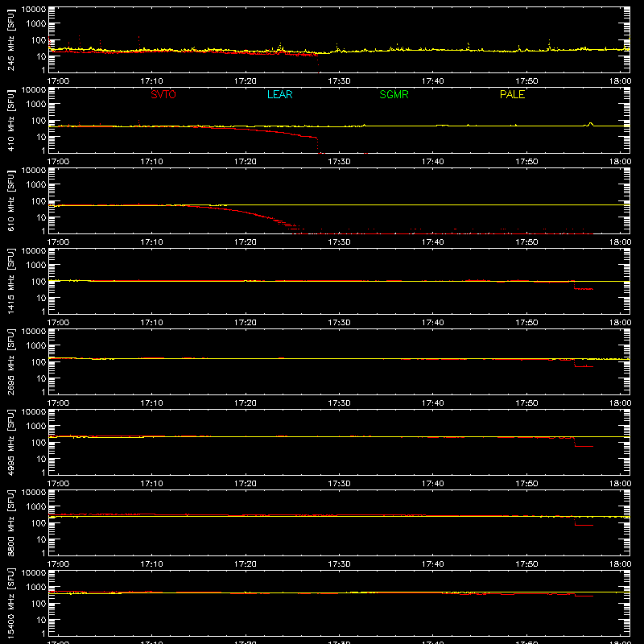This screenshot has width=644, height=644.
Task: Click the 17:20 tick under the 610 MHz panel
Action: (246, 242)
